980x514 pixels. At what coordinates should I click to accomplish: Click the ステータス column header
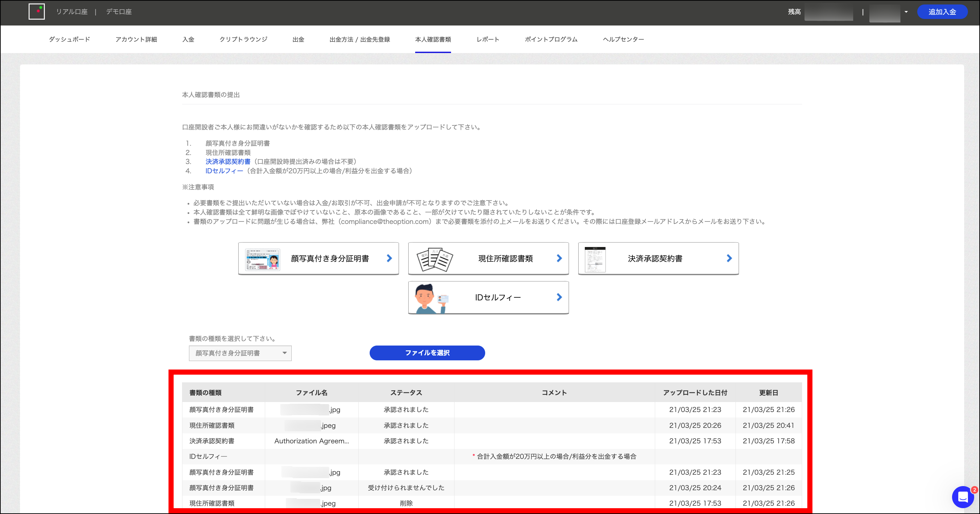406,393
